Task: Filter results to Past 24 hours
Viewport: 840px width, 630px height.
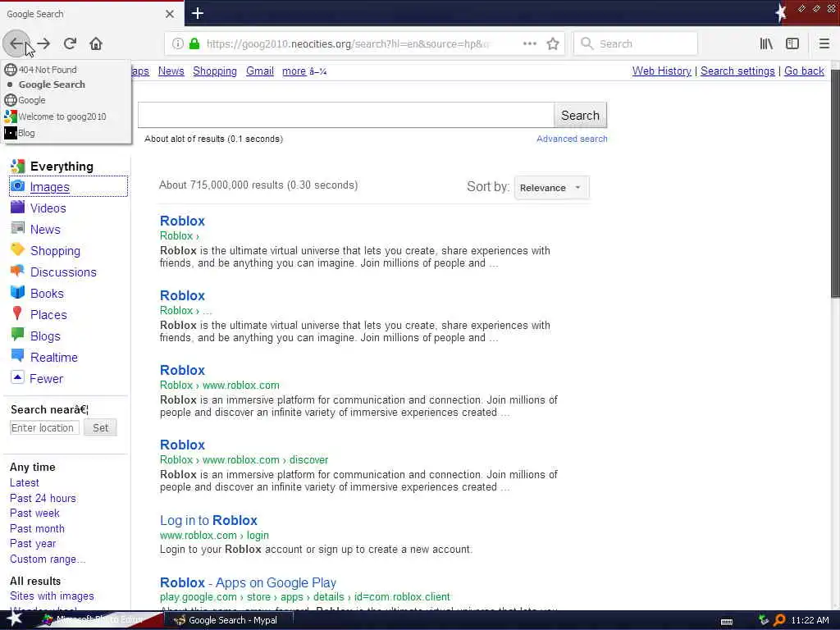Action: point(43,498)
